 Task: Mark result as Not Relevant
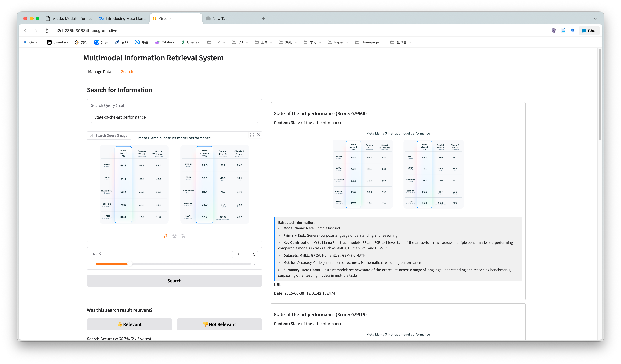[x=219, y=324]
